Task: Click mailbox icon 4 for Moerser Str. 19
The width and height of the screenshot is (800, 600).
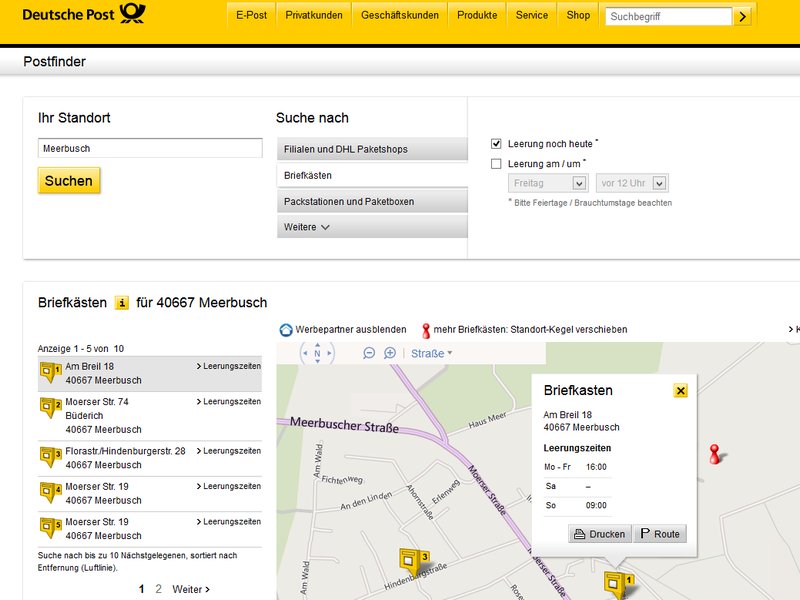Action: click(51, 493)
